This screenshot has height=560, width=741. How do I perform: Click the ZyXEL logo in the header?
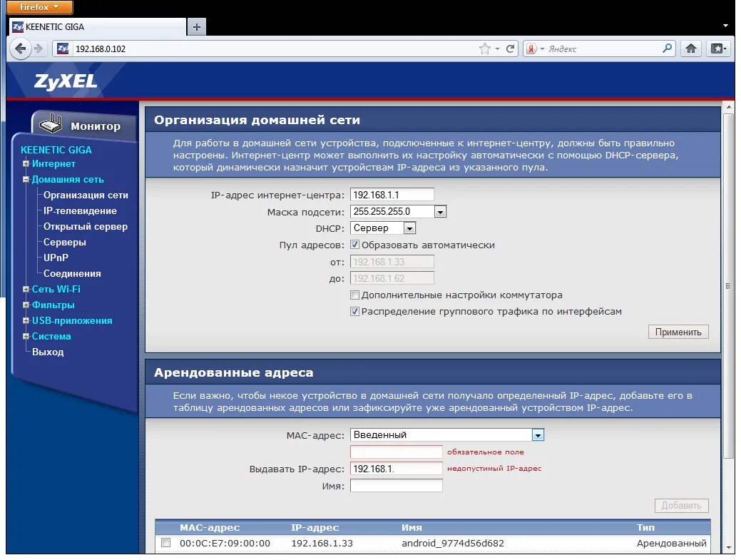65,81
